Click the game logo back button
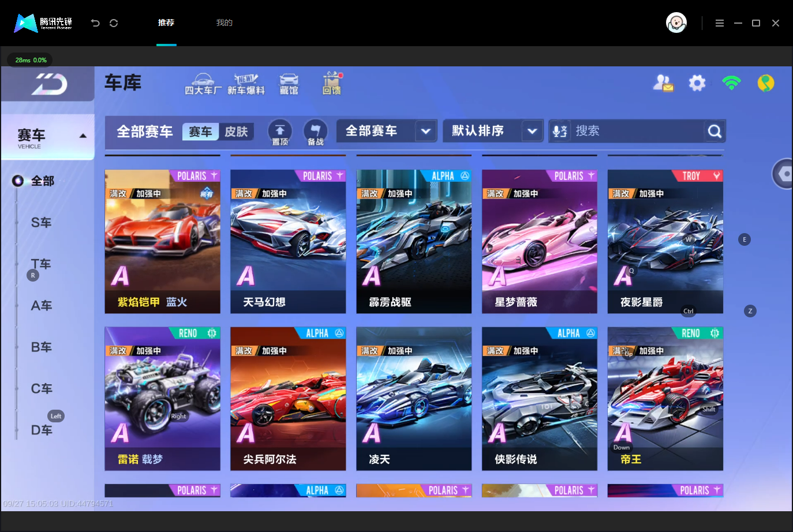This screenshot has width=793, height=532. coord(48,84)
